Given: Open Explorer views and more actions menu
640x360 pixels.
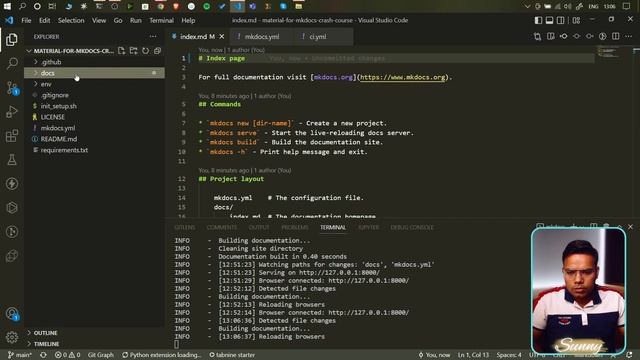Looking at the screenshot, I should [x=153, y=37].
